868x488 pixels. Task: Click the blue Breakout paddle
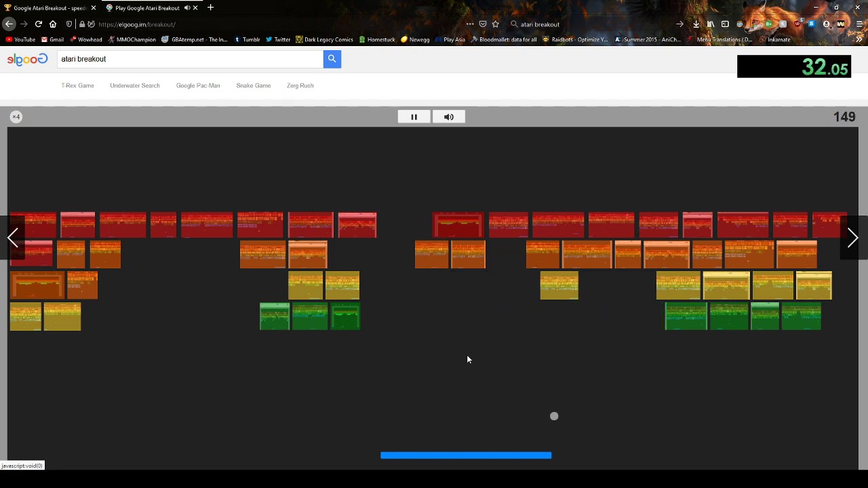tap(466, 455)
